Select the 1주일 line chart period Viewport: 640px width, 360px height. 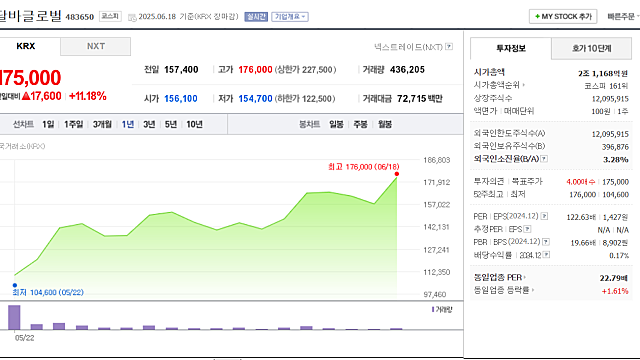click(73, 124)
